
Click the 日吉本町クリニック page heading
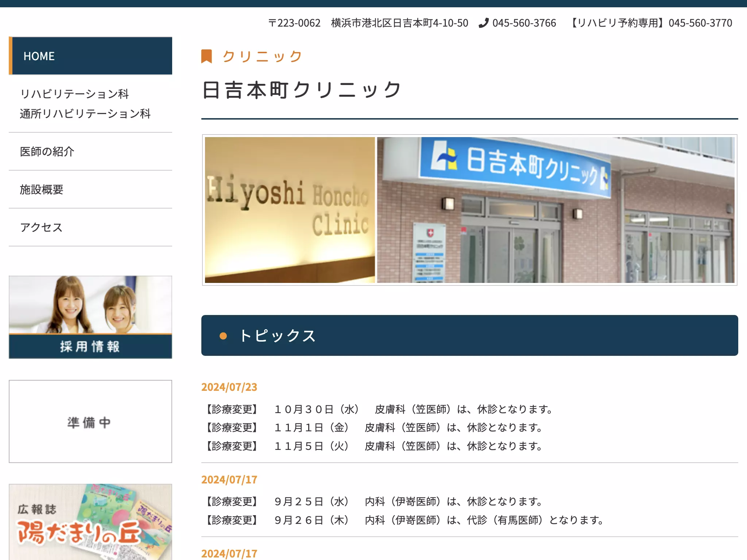point(302,90)
